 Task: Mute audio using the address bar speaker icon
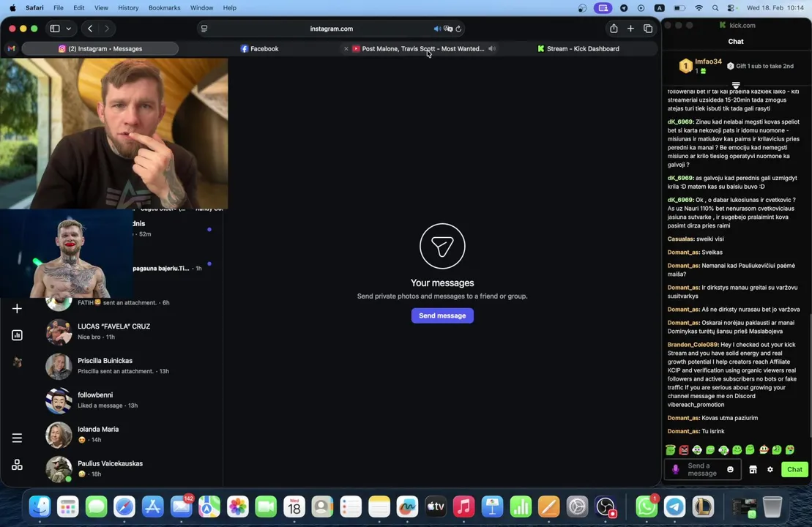[x=437, y=29]
